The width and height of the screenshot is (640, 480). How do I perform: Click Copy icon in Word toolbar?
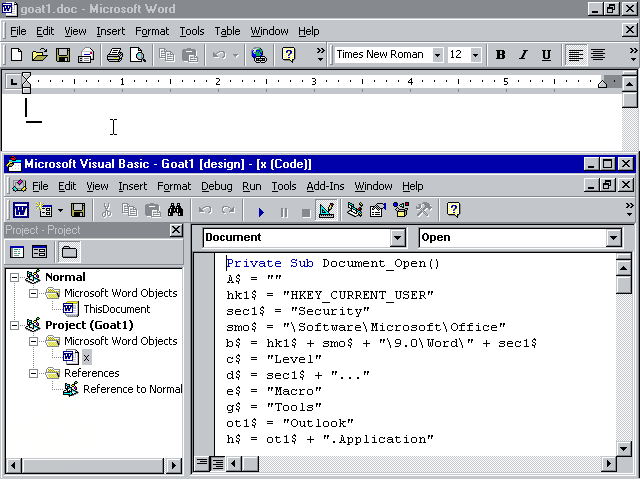167,55
